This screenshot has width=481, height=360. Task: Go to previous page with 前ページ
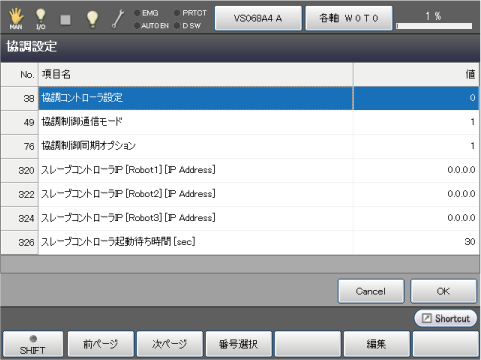(101, 344)
